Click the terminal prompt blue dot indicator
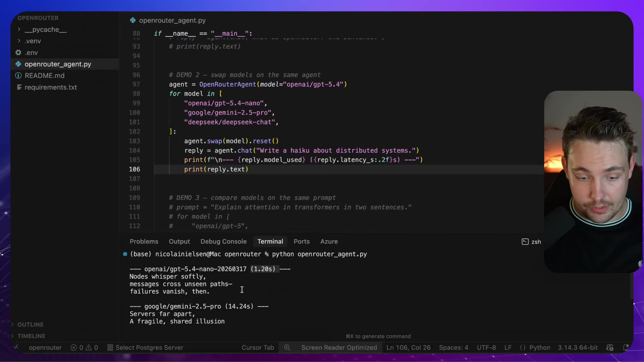 (125, 254)
